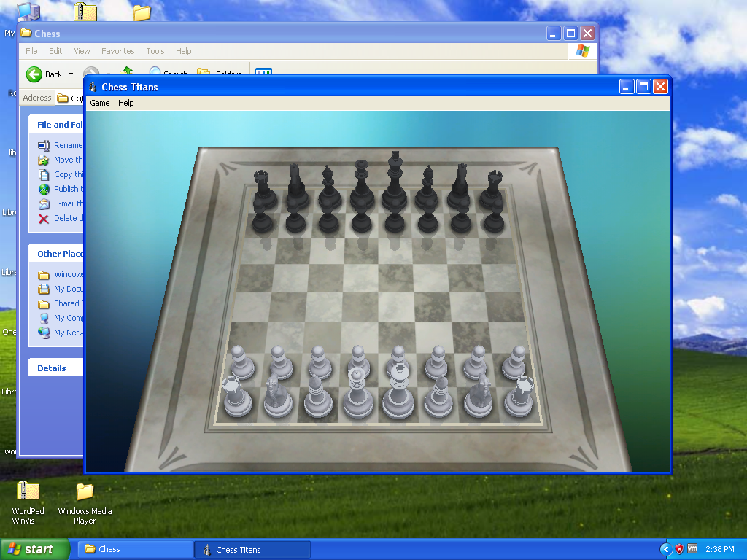Click the Start button
The width and height of the screenshot is (747, 560).
coord(34,549)
